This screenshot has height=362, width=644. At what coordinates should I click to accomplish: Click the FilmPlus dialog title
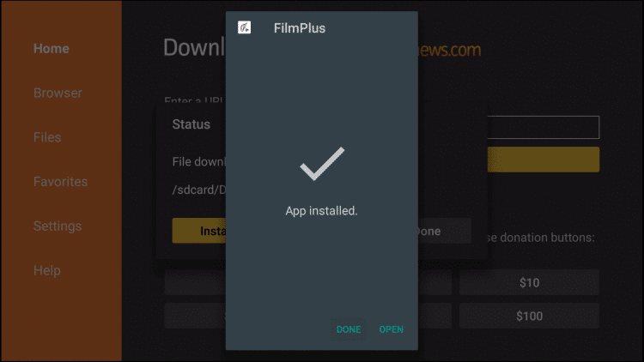tap(300, 28)
